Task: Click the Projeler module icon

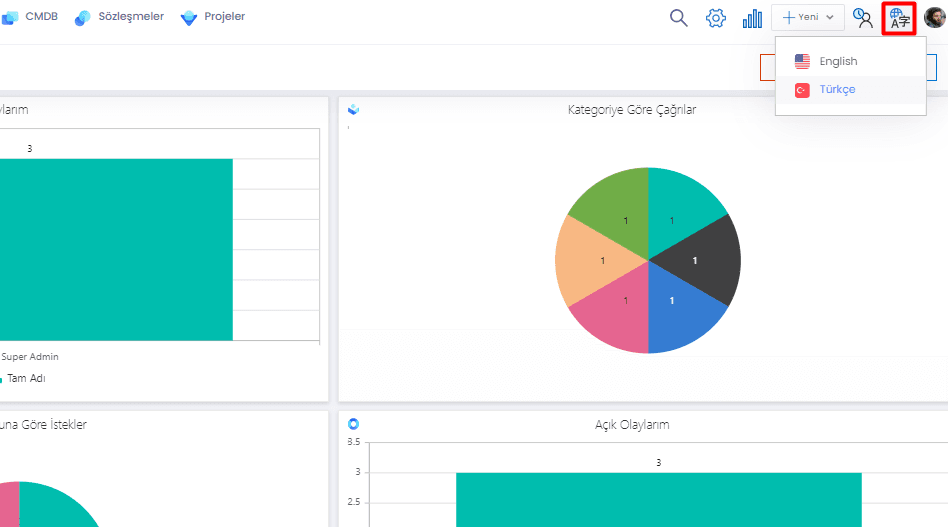Action: pos(189,18)
